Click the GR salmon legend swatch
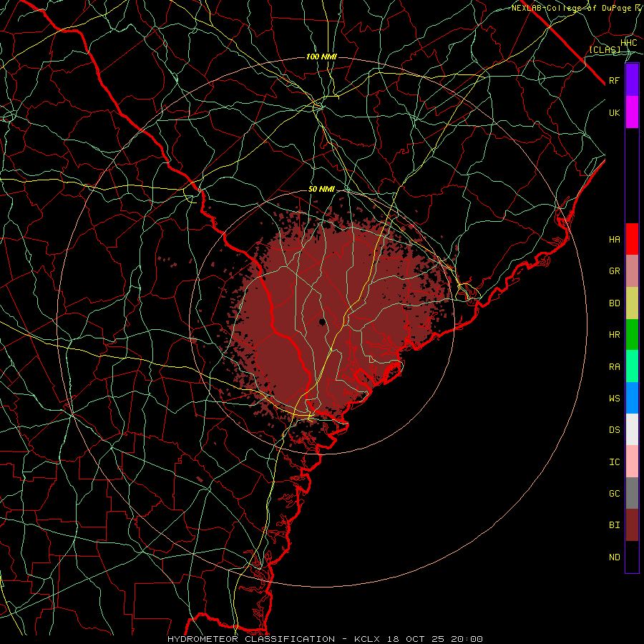 (x=632, y=271)
